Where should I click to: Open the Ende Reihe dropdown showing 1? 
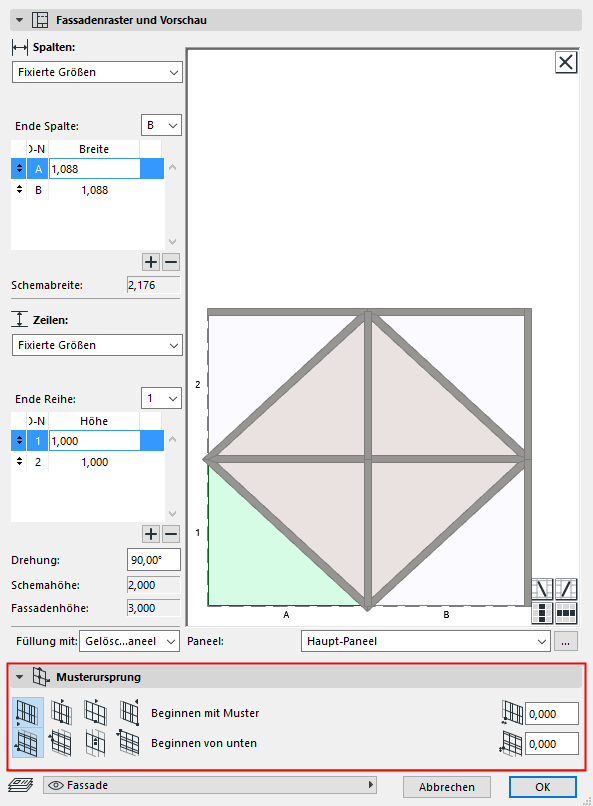coord(161,398)
